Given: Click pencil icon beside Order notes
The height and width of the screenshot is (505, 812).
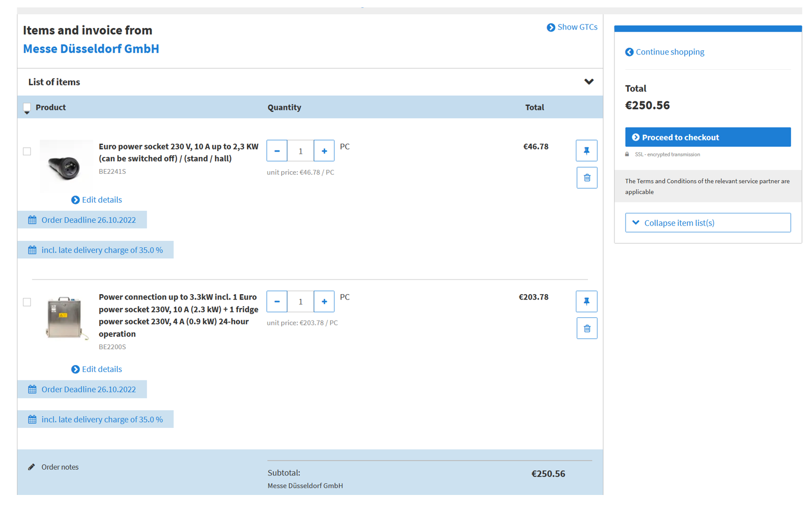Looking at the screenshot, I should pyautogui.click(x=32, y=467).
